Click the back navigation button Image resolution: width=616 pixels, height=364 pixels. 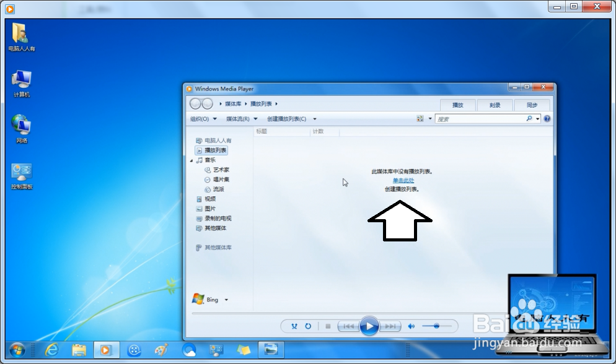(195, 103)
